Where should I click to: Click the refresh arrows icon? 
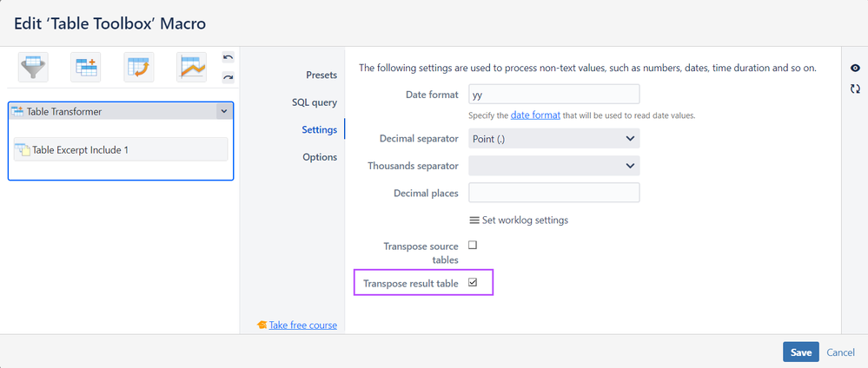click(x=856, y=89)
